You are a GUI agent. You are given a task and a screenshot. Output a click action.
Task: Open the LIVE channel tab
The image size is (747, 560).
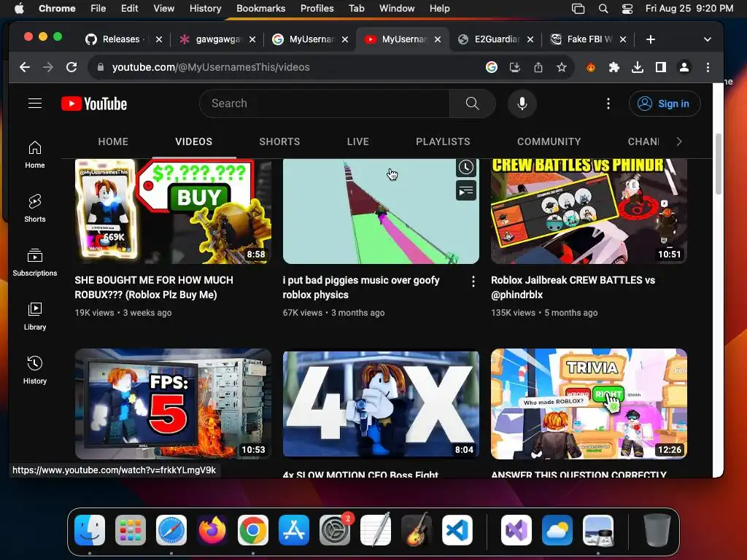[x=357, y=141]
